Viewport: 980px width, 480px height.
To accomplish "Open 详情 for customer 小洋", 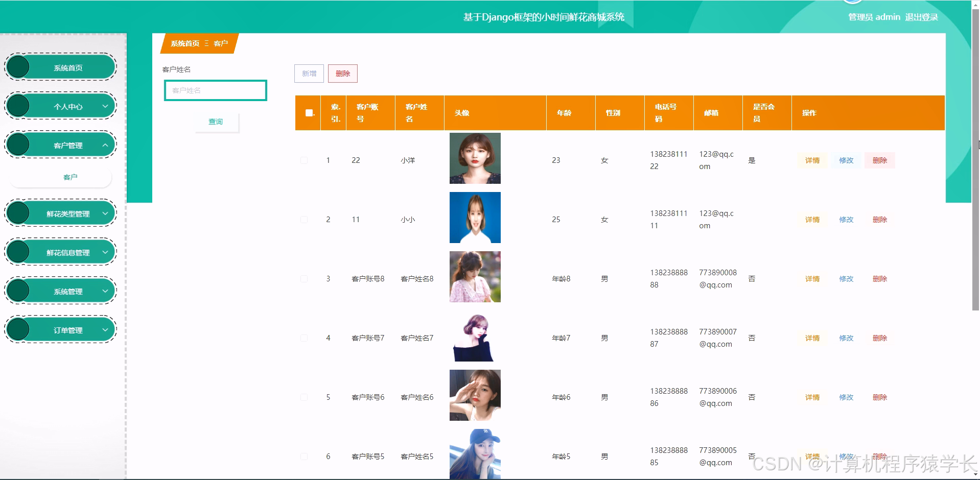I will click(812, 160).
